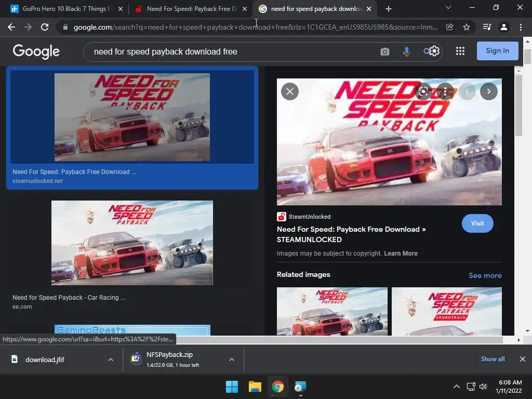Switch to Need For Speed: Payback Free tab
This screenshot has width=532, height=399.
point(190,9)
